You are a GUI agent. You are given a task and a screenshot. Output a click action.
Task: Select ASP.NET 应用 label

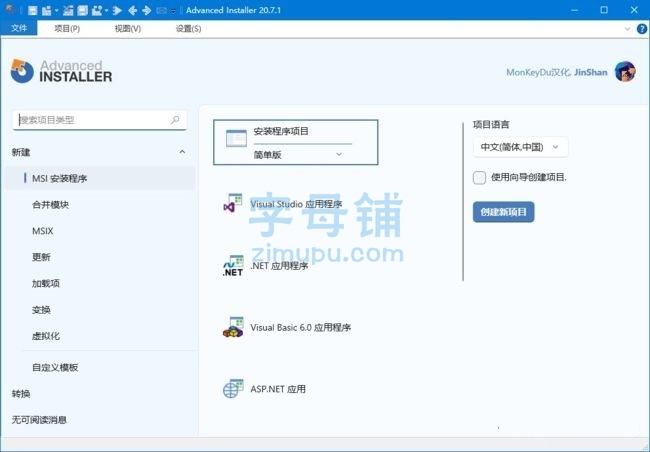278,389
